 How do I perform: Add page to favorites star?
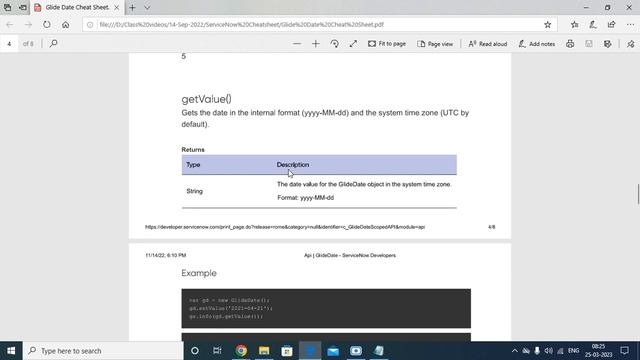(548, 24)
